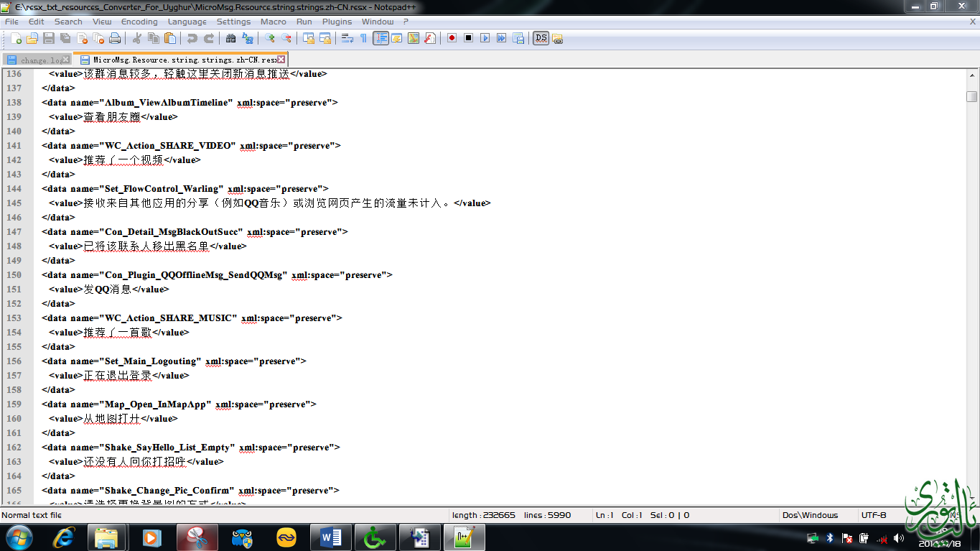Click the Redo arrow icon

click(x=208, y=38)
